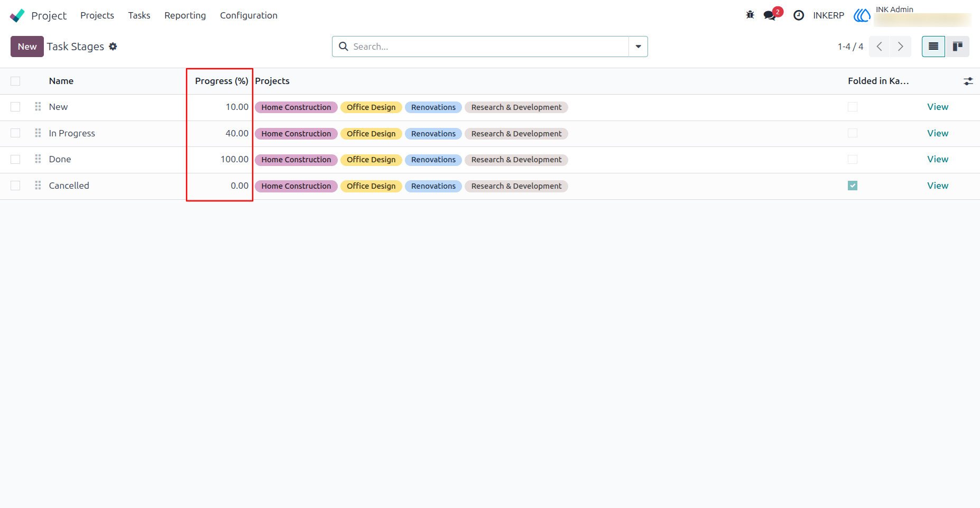
Task: Toggle Folded in Kanban for In Progress
Action: pyautogui.click(x=853, y=133)
